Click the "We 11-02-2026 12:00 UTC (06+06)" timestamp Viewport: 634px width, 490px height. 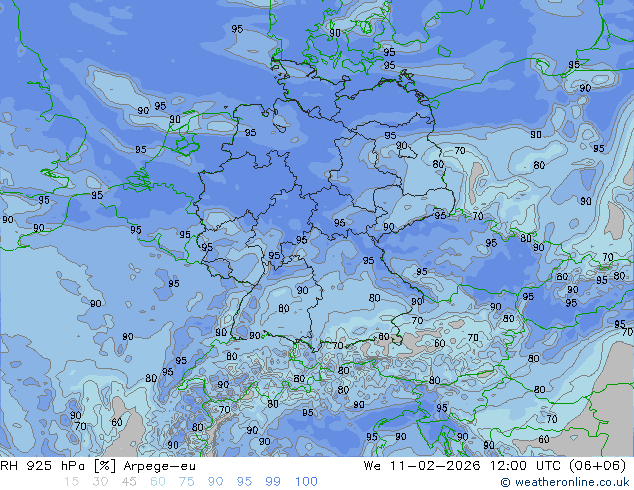495,466
